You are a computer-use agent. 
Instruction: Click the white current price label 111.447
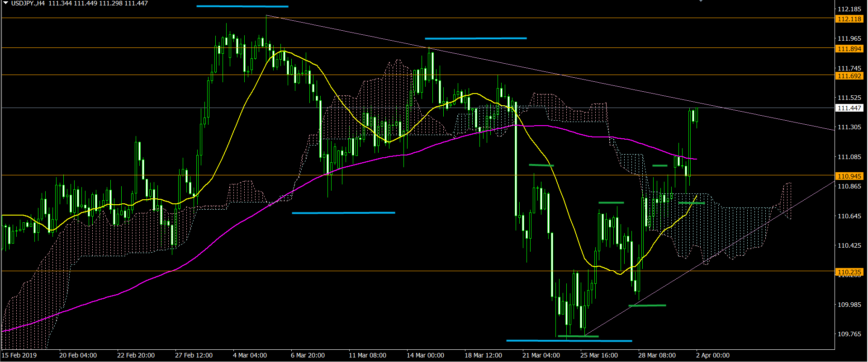point(849,108)
